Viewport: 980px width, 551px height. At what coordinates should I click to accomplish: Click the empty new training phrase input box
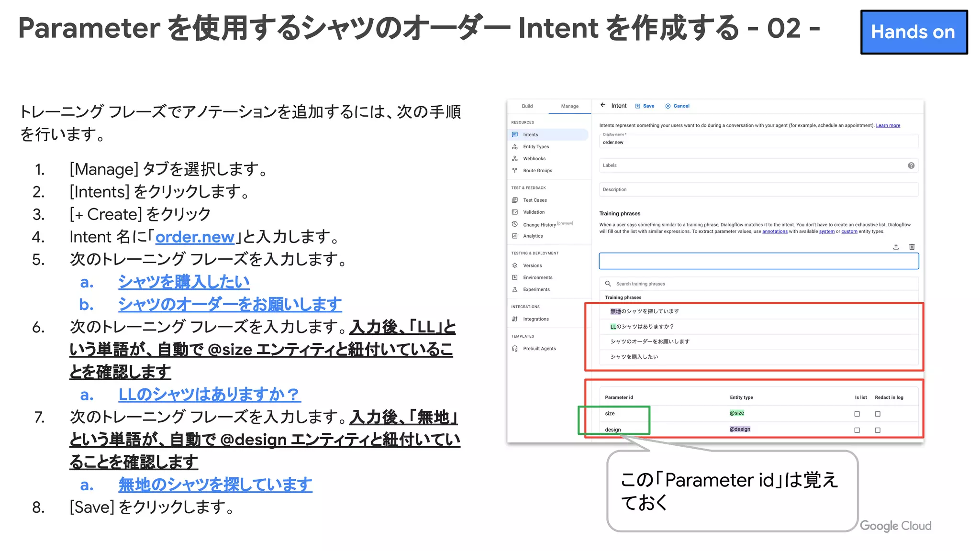click(759, 261)
